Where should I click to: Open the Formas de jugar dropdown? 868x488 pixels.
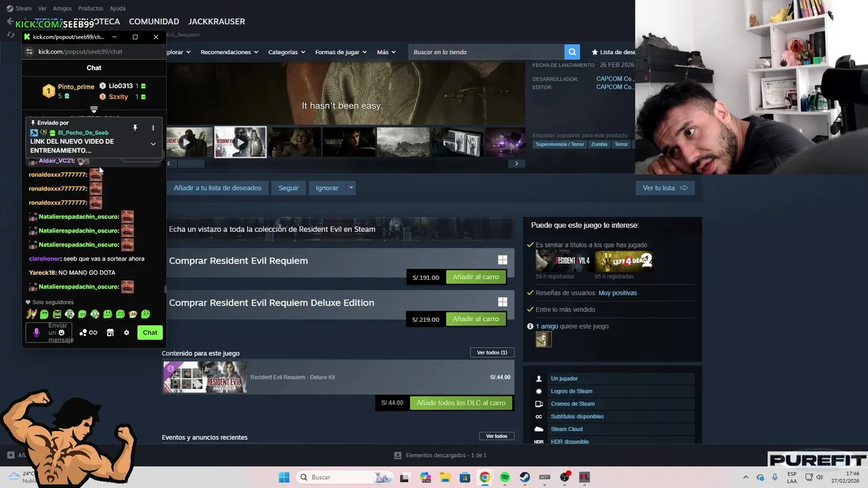[x=341, y=52]
